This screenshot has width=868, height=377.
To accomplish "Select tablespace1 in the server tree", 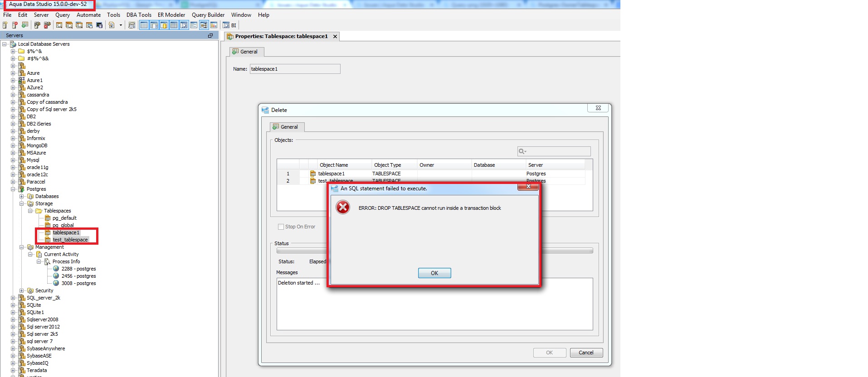I will tap(66, 232).
